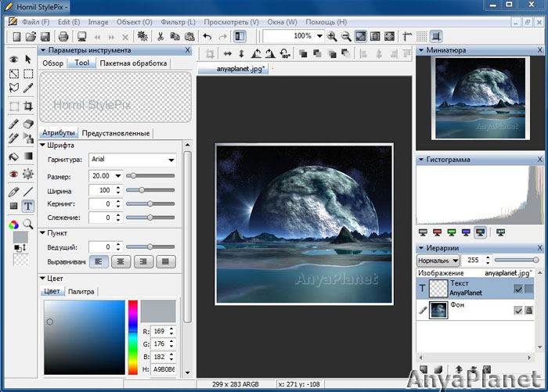548x392 pixels.
Task: Select the arrow Move tool
Action: (x=28, y=59)
